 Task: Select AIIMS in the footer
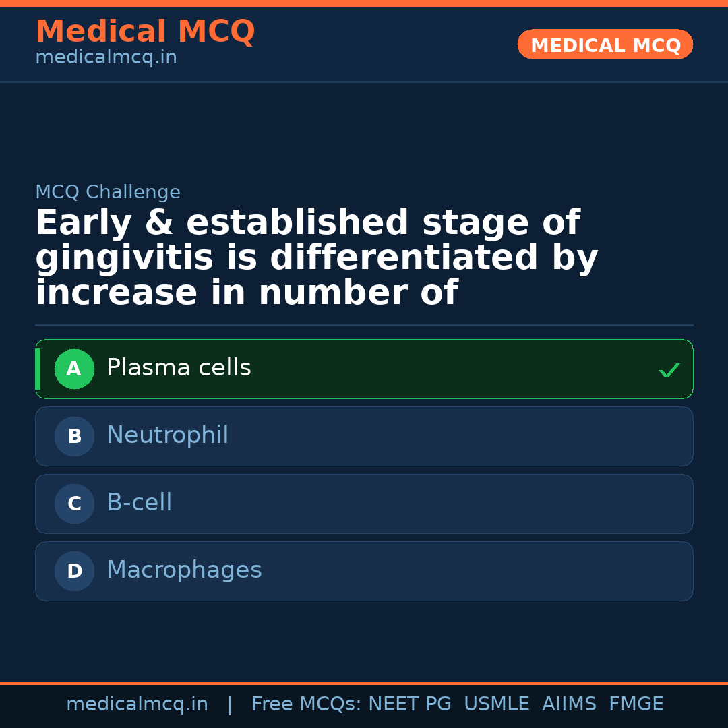tap(569, 704)
